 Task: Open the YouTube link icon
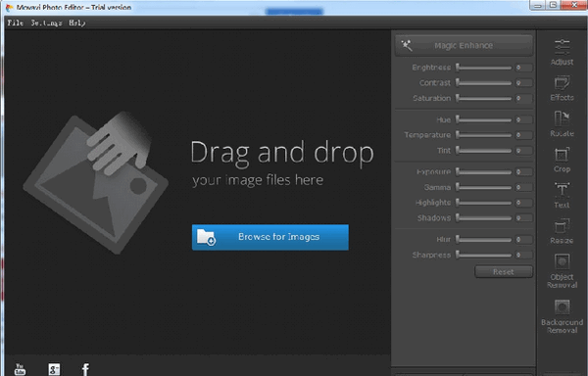click(x=21, y=369)
